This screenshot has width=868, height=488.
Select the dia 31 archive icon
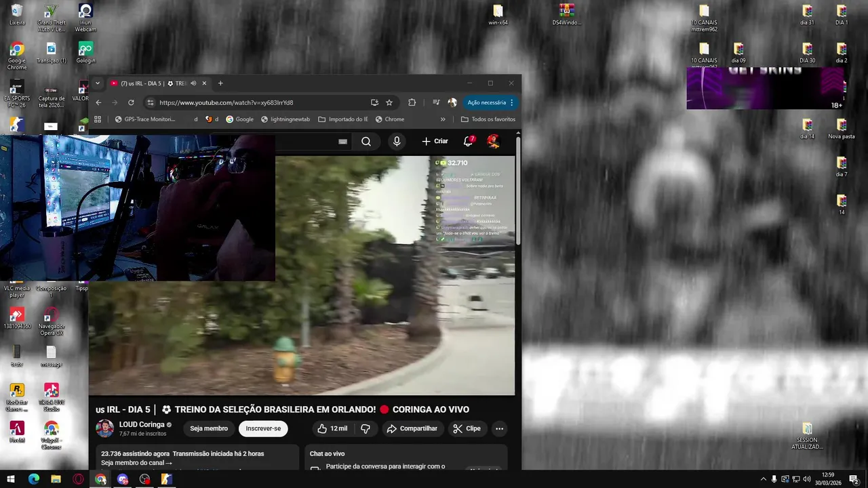tap(807, 15)
